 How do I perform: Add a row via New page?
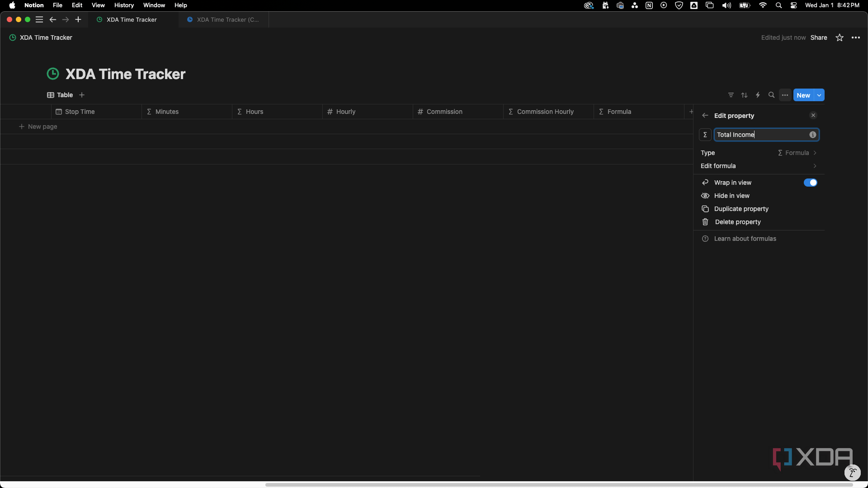coord(38,127)
